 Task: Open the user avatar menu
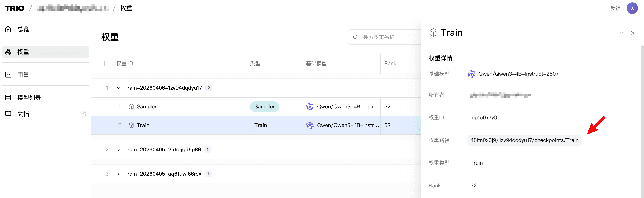632,8
